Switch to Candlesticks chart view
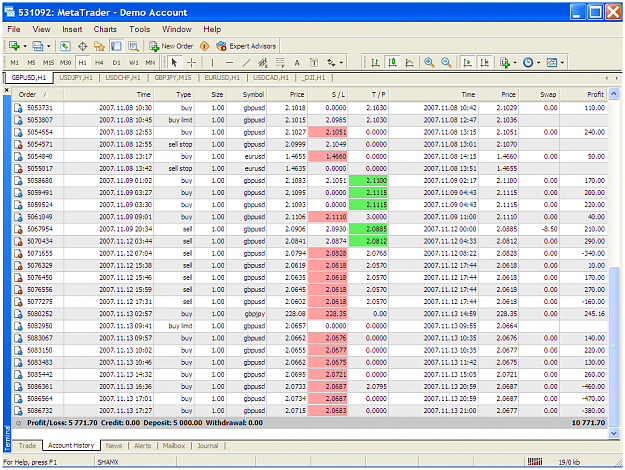The height and width of the screenshot is (470, 625). [x=392, y=63]
